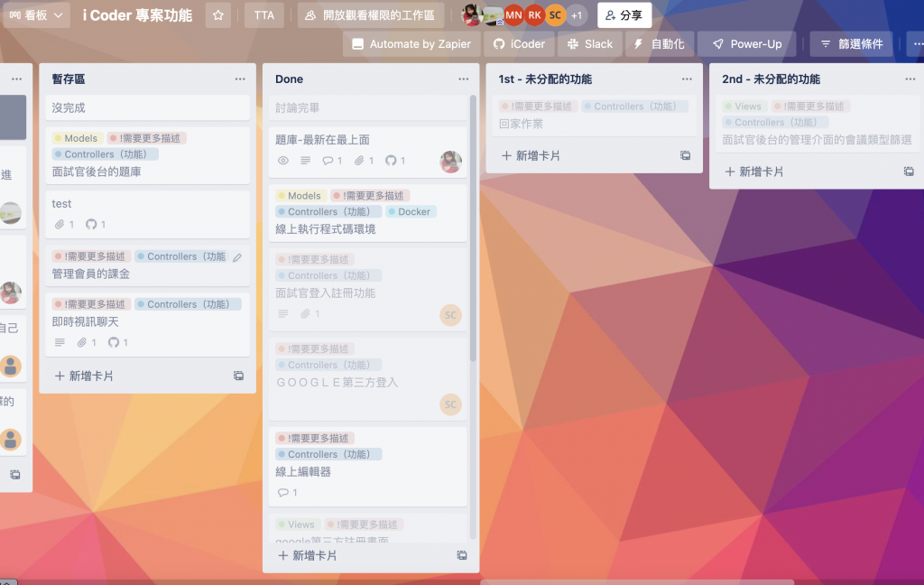Open the 自動化 automation menu
Viewport: 924px width, 585px height.
pos(660,44)
